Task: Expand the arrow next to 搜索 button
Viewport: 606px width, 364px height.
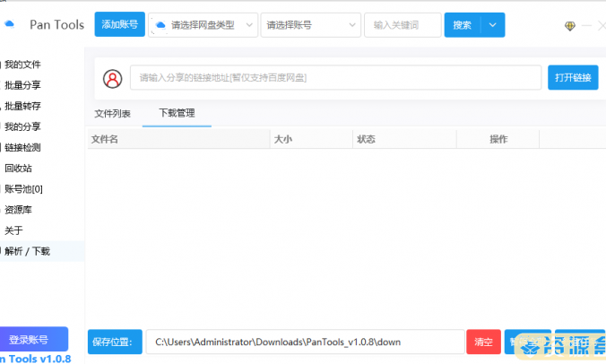Action: tap(493, 25)
